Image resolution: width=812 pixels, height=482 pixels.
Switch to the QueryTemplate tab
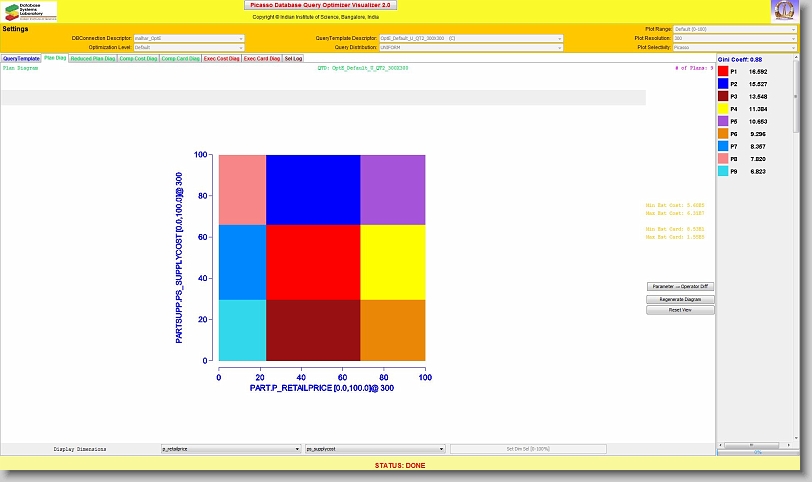pyautogui.click(x=21, y=59)
